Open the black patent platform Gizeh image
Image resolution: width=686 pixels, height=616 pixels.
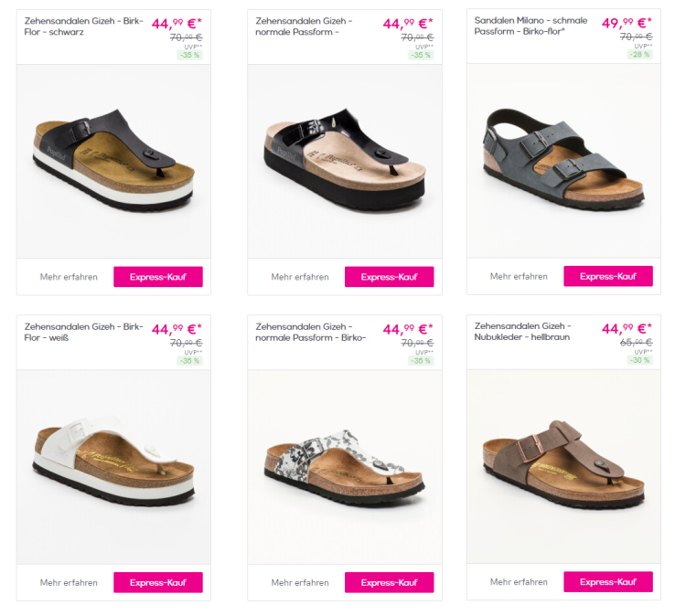click(x=345, y=163)
